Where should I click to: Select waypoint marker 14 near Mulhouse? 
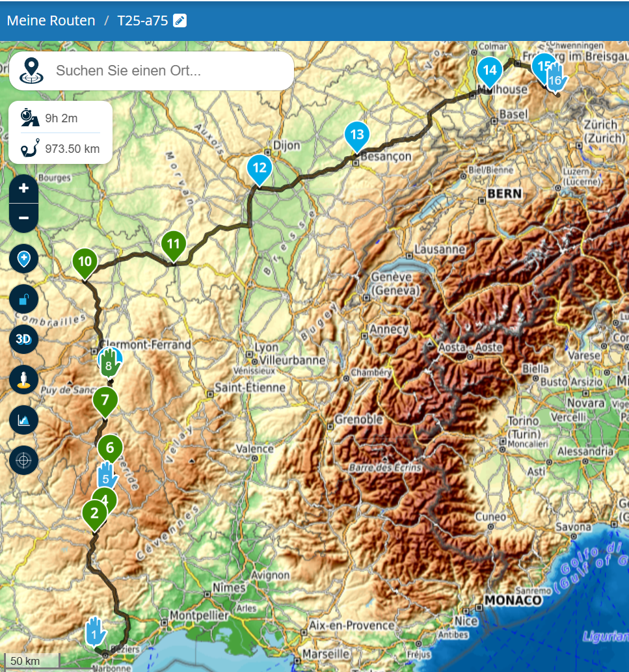tap(490, 70)
